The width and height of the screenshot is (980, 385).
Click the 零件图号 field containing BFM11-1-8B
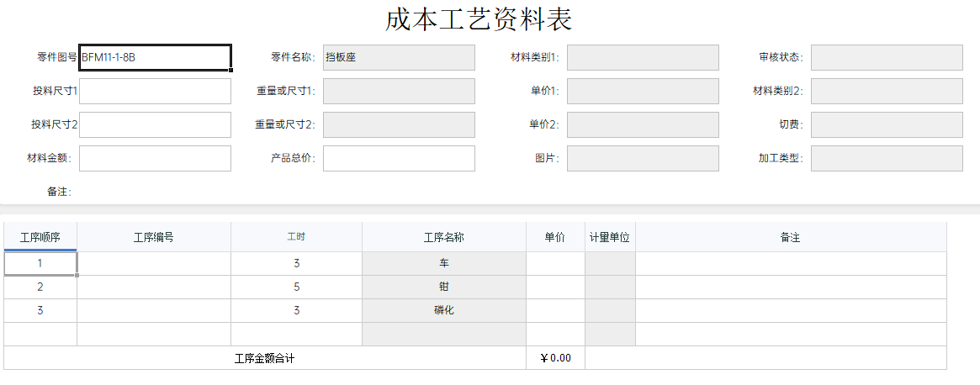click(155, 57)
